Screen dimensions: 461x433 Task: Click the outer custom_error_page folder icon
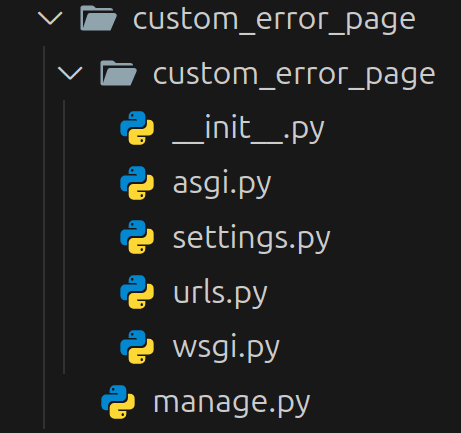coord(98,18)
